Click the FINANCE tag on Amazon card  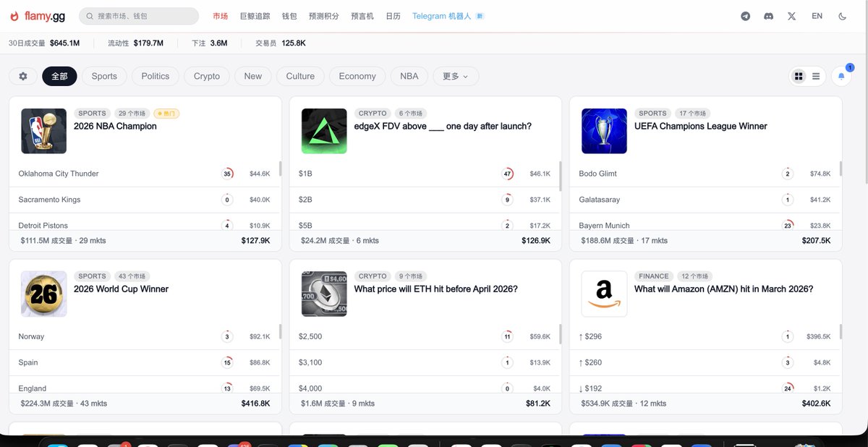tap(654, 276)
